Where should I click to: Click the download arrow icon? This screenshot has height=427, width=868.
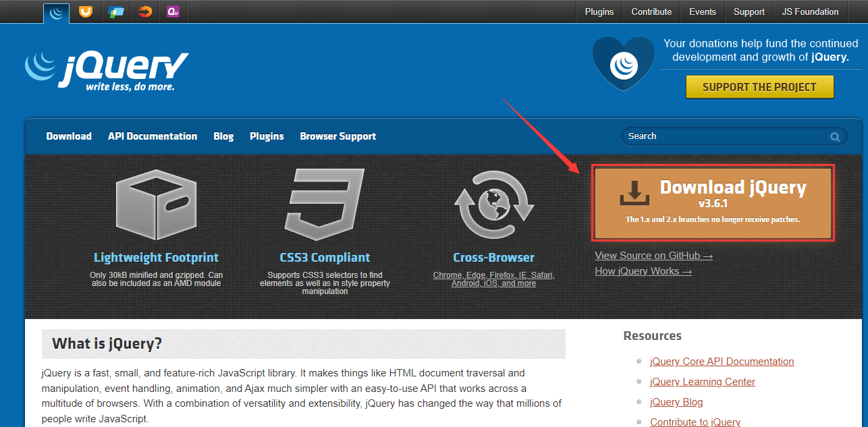click(634, 193)
